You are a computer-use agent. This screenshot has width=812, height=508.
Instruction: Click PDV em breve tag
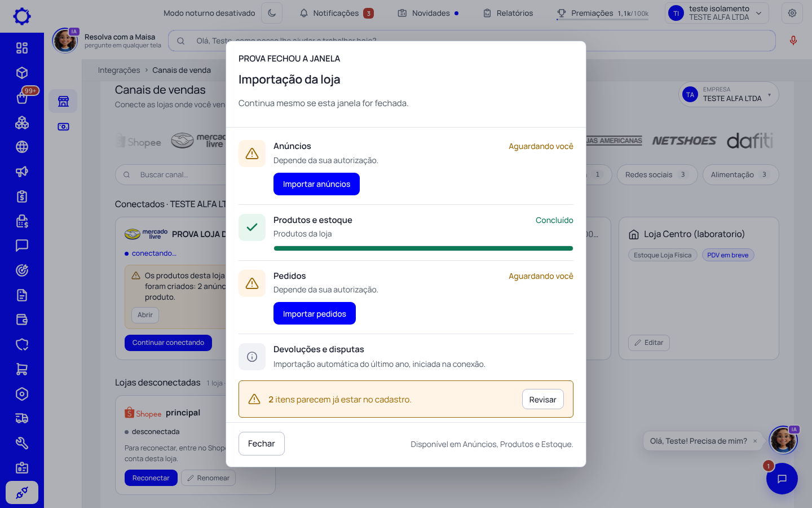tap(728, 255)
